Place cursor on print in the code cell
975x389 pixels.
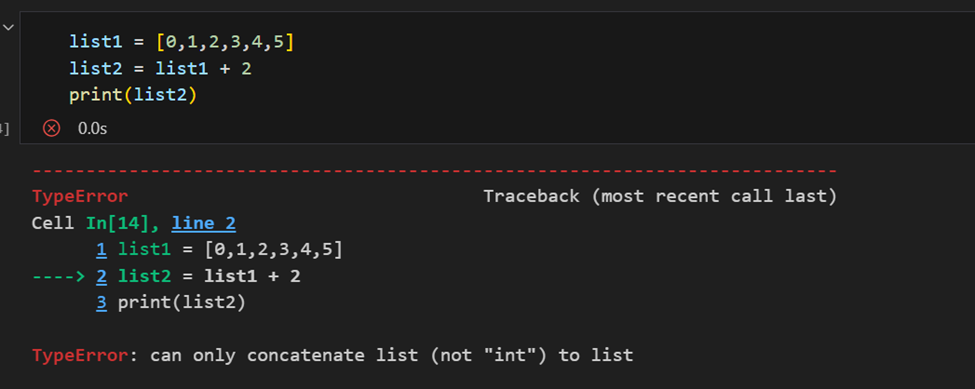pyautogui.click(x=96, y=96)
